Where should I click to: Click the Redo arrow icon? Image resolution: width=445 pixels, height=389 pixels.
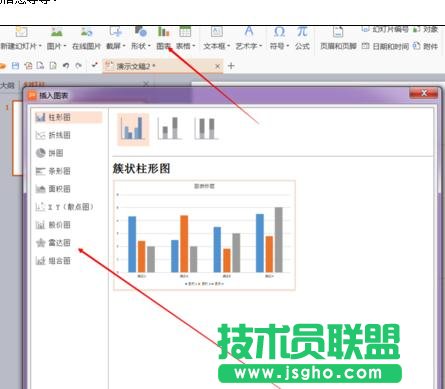78,66
